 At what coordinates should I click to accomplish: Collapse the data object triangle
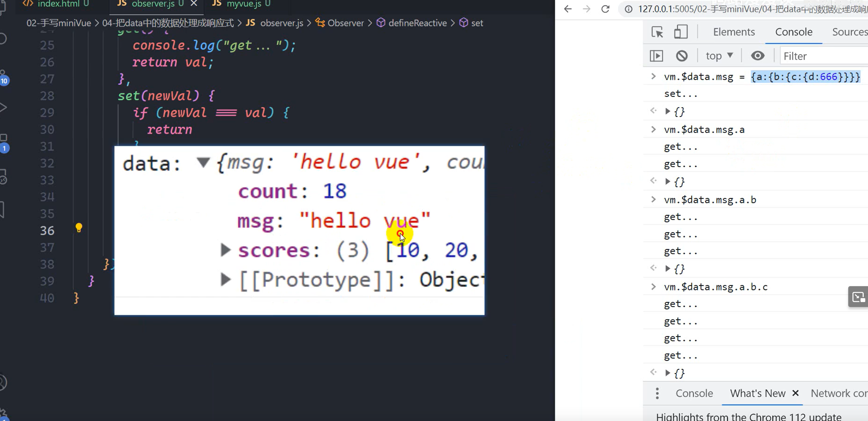coord(203,162)
